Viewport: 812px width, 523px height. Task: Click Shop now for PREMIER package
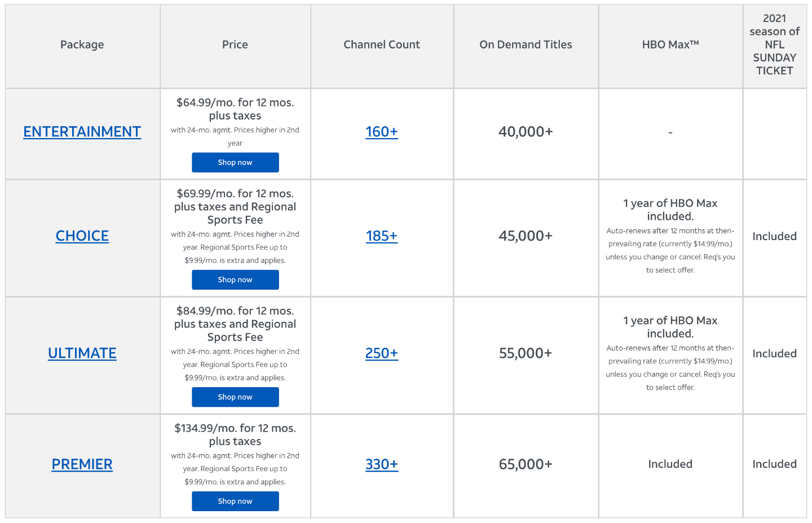click(235, 501)
